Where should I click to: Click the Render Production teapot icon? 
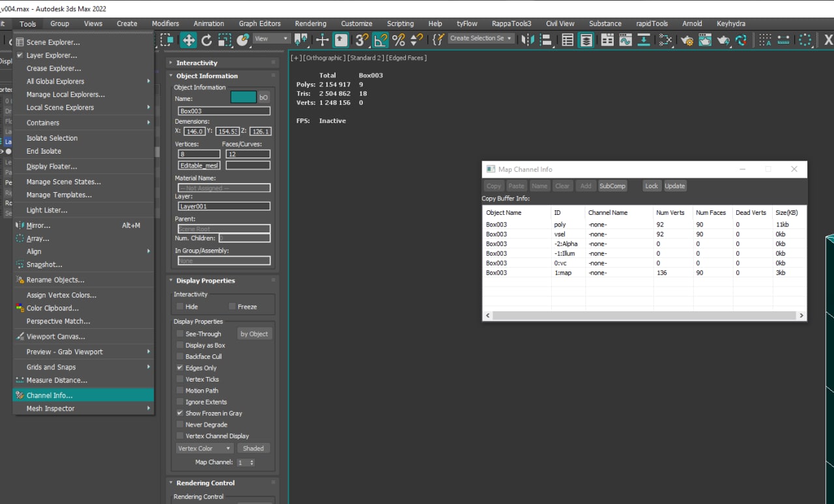tap(723, 40)
